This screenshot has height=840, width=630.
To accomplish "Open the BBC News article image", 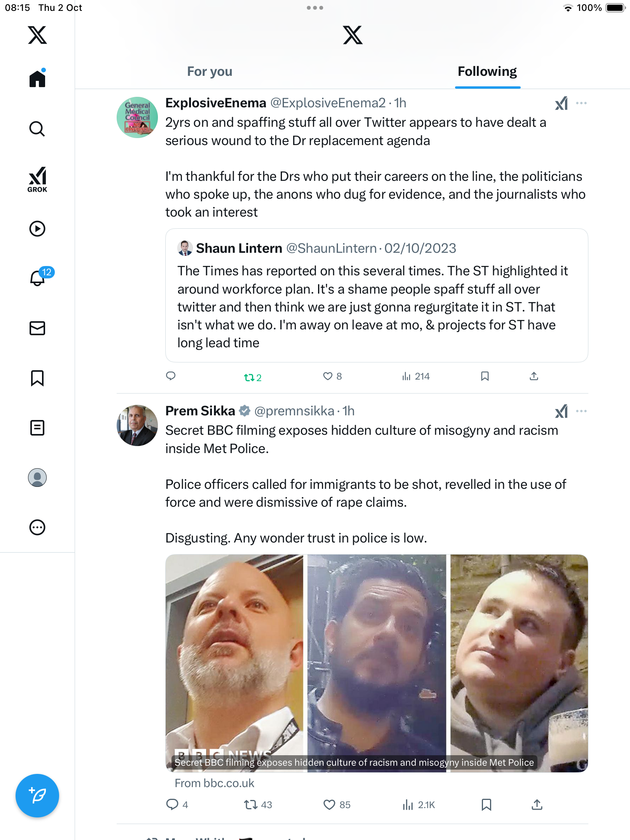I will (x=376, y=663).
